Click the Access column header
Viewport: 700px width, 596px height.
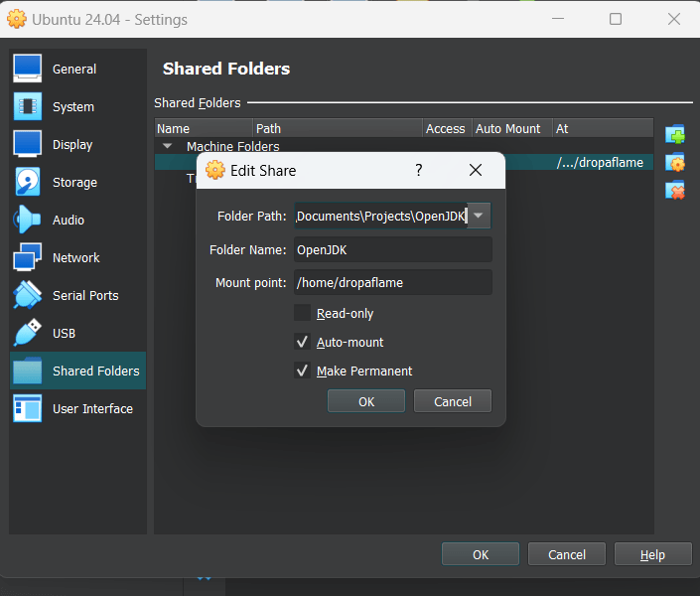(448, 129)
